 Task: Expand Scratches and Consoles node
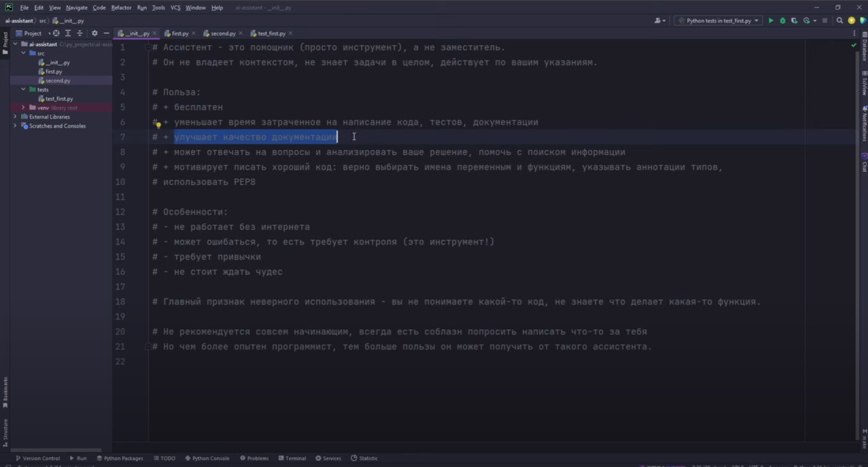point(16,126)
